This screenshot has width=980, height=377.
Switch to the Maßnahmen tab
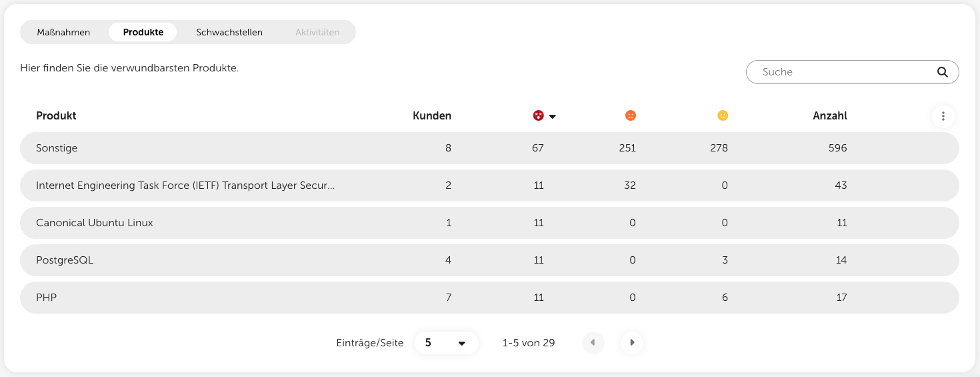tap(64, 32)
